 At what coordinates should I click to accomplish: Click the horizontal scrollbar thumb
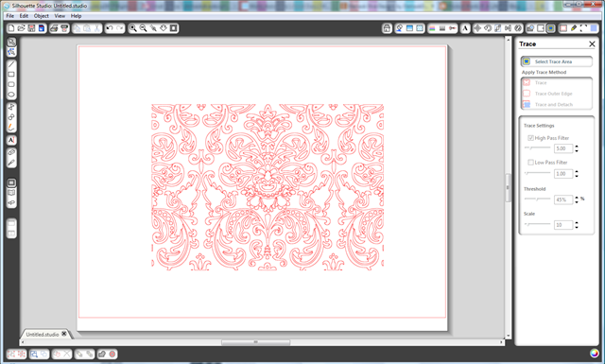pyautogui.click(x=255, y=342)
